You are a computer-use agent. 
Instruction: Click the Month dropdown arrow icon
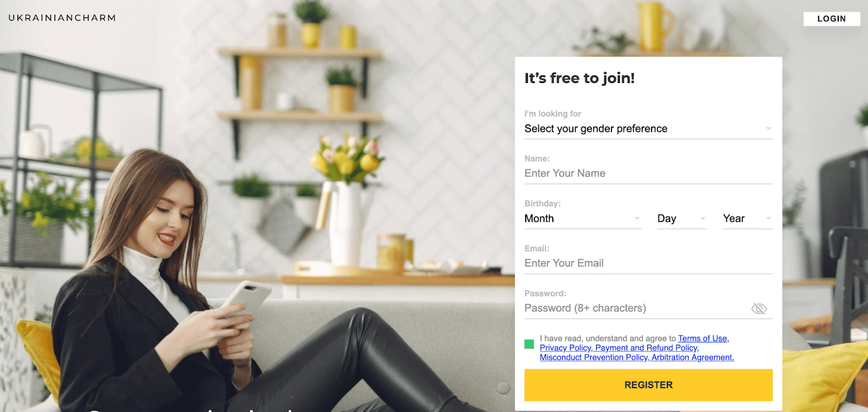pyautogui.click(x=637, y=219)
